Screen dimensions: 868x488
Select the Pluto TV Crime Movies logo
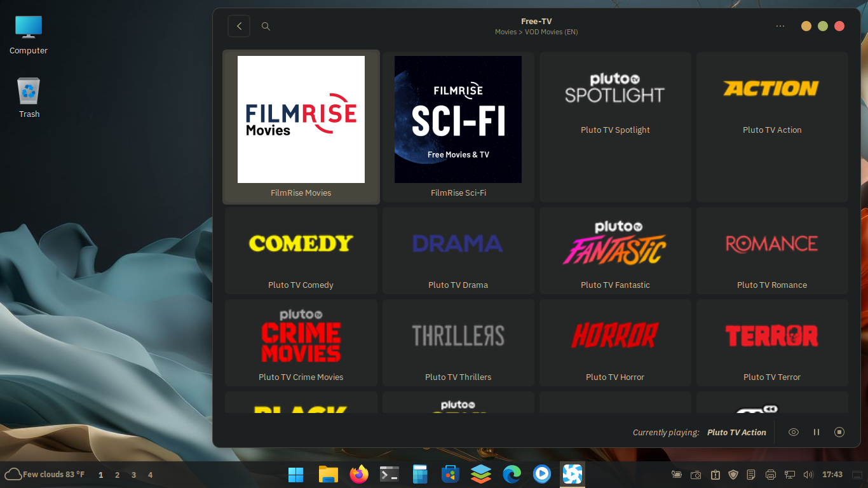pos(301,335)
